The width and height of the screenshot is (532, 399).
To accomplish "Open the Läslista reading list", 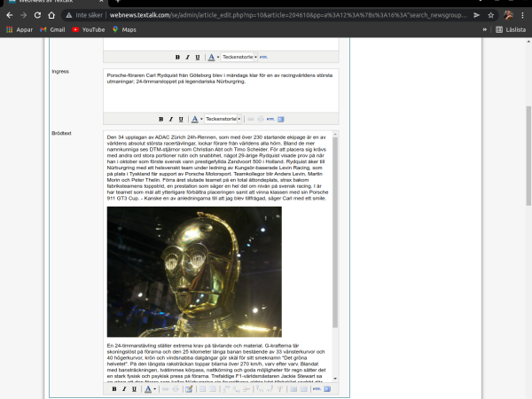I will click(511, 30).
